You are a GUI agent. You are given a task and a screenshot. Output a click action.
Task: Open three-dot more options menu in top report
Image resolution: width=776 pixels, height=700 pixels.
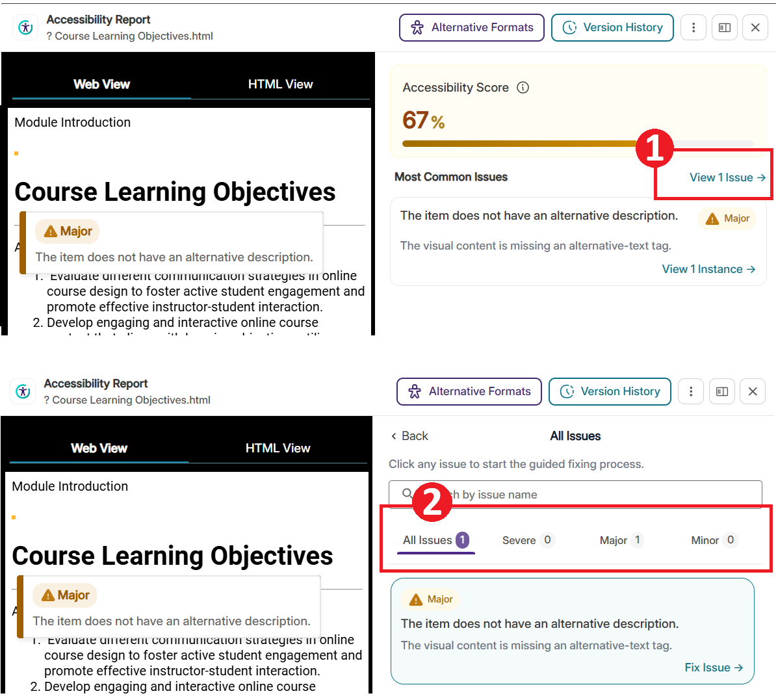click(693, 27)
